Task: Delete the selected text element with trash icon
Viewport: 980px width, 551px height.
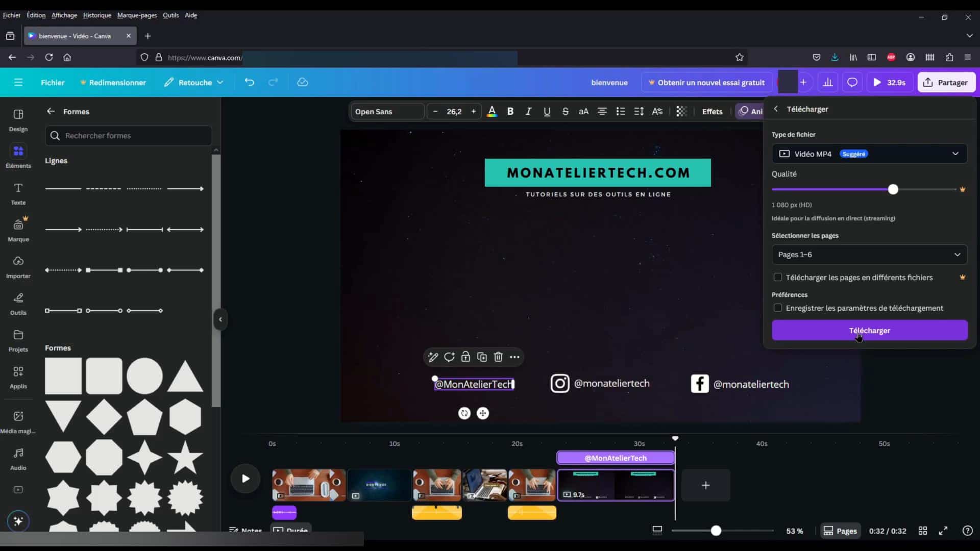Action: [498, 357]
